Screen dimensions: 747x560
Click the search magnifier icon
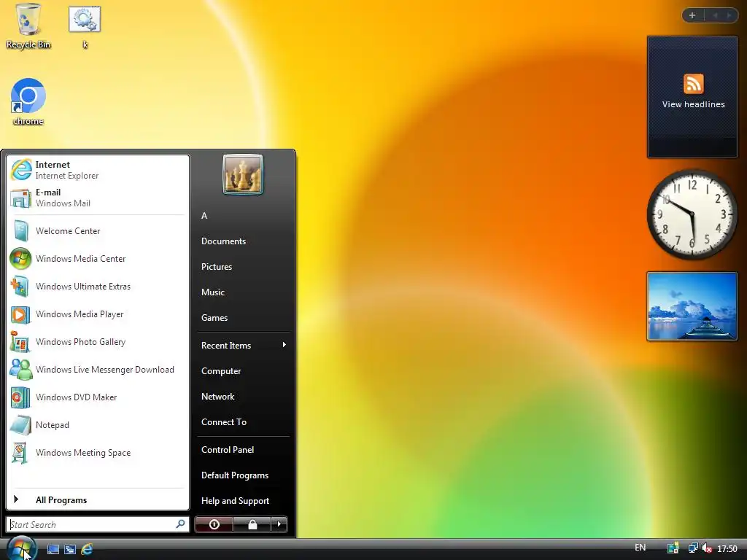180,524
